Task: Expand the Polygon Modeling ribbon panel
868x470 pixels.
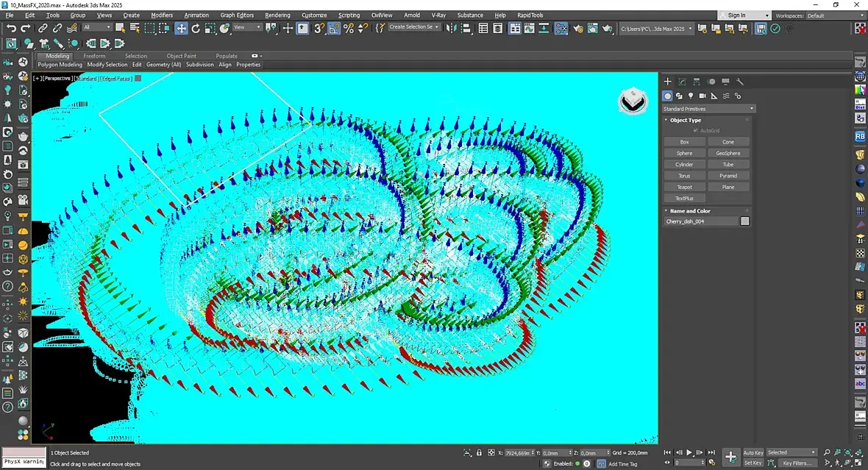Action: pos(60,65)
